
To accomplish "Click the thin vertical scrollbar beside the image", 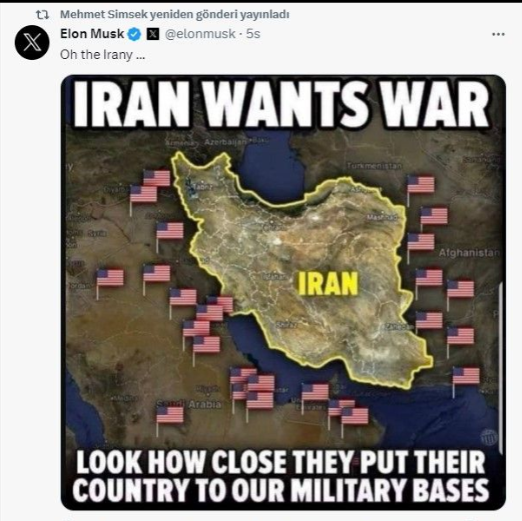I will (500, 369).
